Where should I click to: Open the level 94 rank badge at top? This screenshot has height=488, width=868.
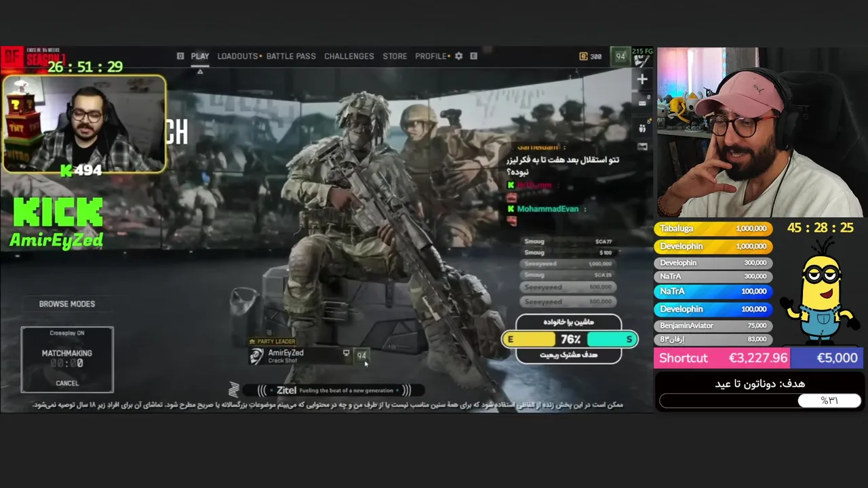620,57
